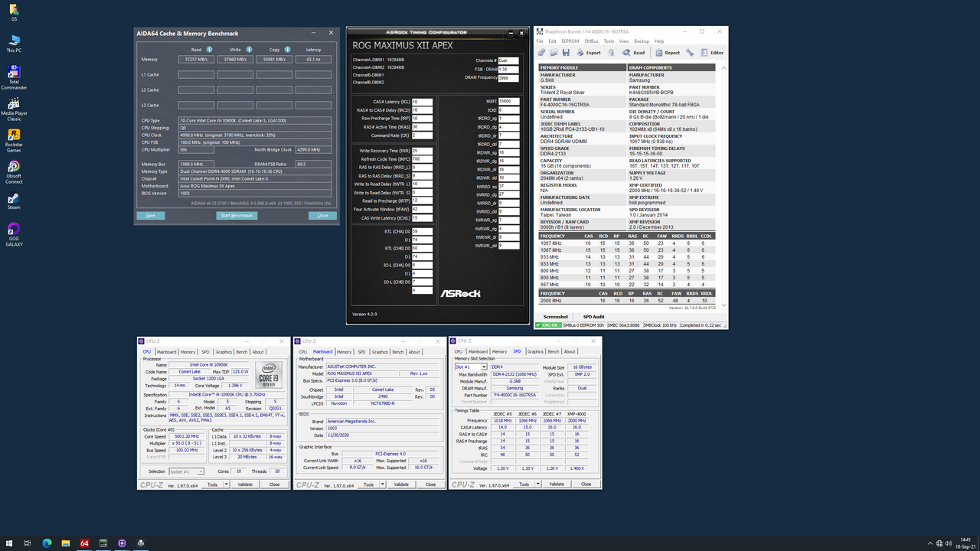This screenshot has width=980, height=551.
Task: Launch Rockstar Games desktop shortcut
Action: [x=14, y=141]
